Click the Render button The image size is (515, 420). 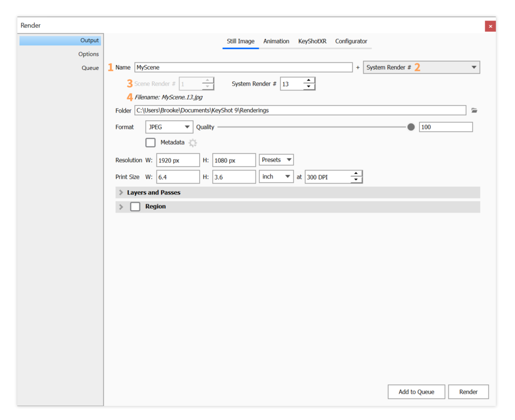pos(468,392)
